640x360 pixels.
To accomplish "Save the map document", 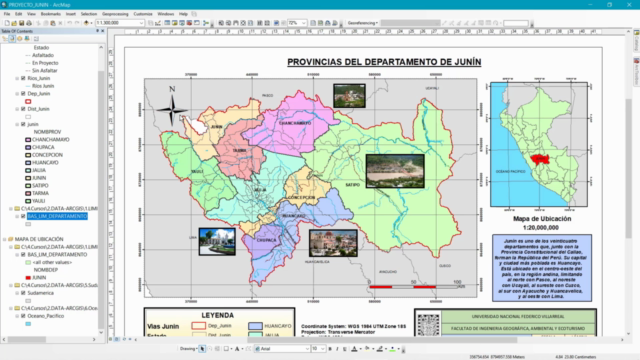I will pos(21,23).
